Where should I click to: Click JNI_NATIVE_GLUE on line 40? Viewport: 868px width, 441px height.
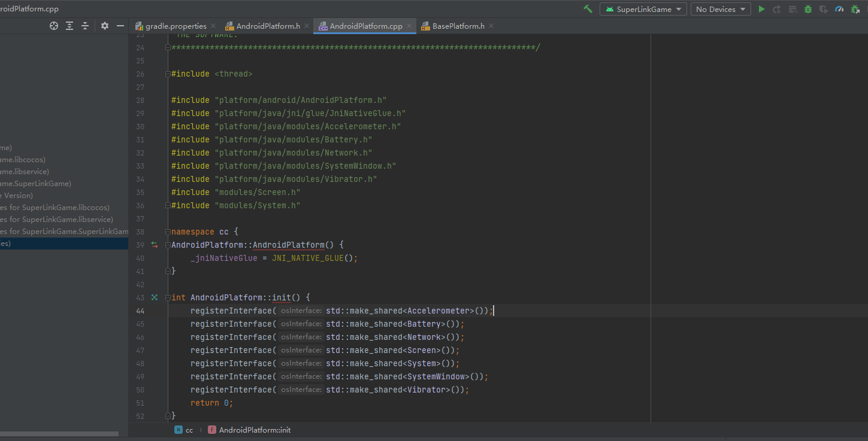coord(308,258)
